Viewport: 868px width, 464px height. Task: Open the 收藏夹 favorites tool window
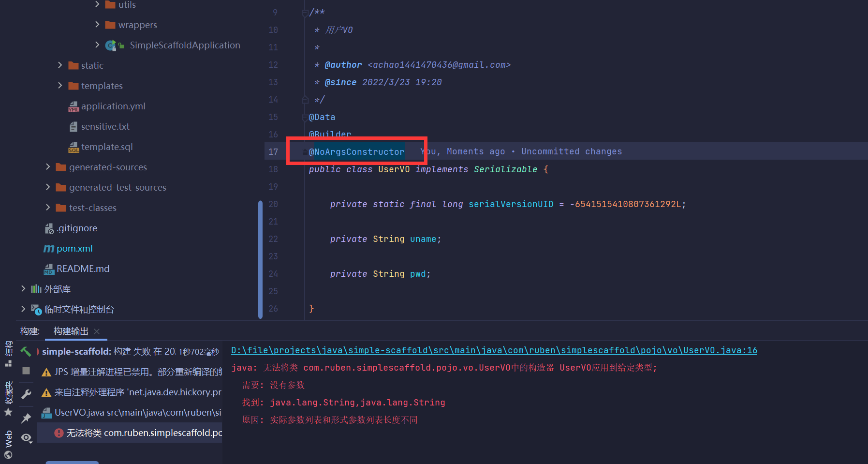[x=8, y=398]
